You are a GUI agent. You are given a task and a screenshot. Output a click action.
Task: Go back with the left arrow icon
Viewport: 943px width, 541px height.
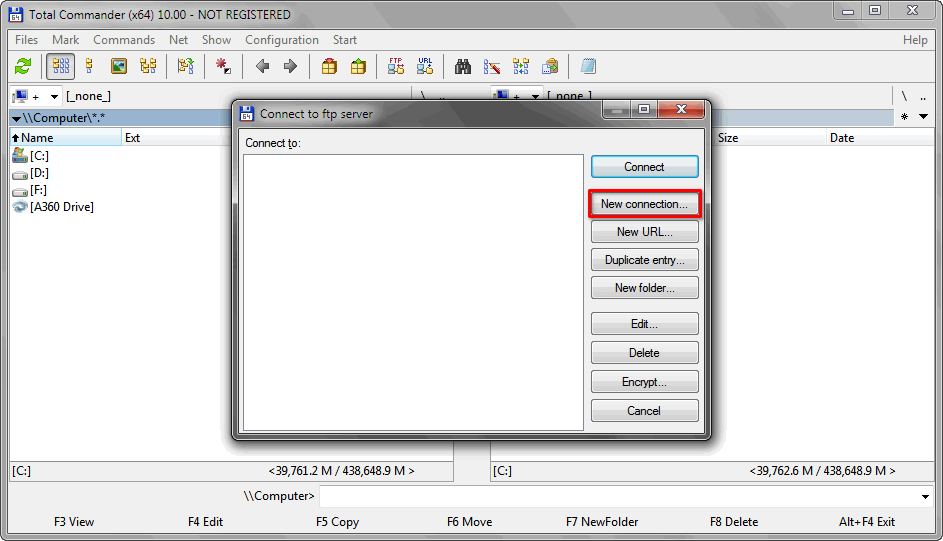pos(262,66)
